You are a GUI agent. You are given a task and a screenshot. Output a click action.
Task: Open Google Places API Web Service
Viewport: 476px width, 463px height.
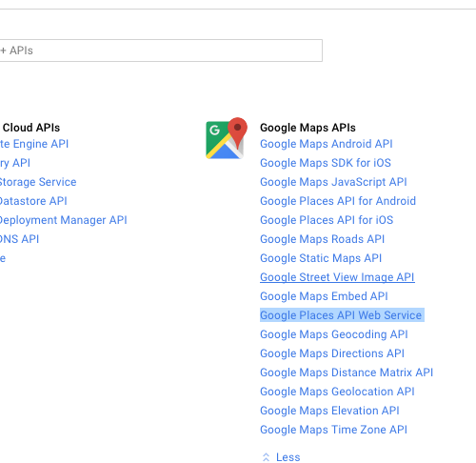click(341, 315)
